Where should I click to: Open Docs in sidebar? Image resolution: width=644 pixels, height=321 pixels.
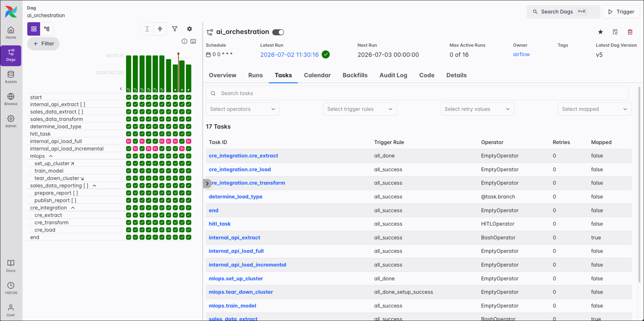coord(11,266)
